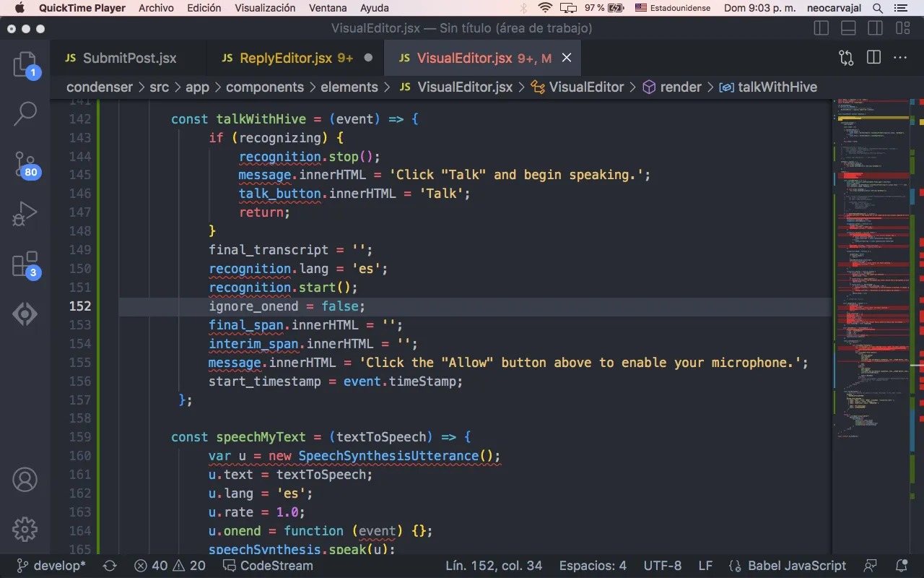Screen dimensions: 924x578
Task: Open the elements breadcrumb dropdown
Action: 349,87
